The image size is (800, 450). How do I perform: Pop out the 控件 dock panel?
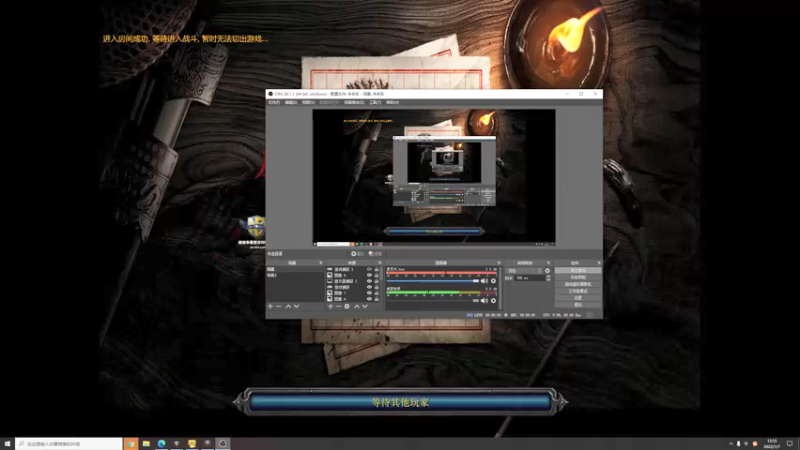pyautogui.click(x=599, y=263)
